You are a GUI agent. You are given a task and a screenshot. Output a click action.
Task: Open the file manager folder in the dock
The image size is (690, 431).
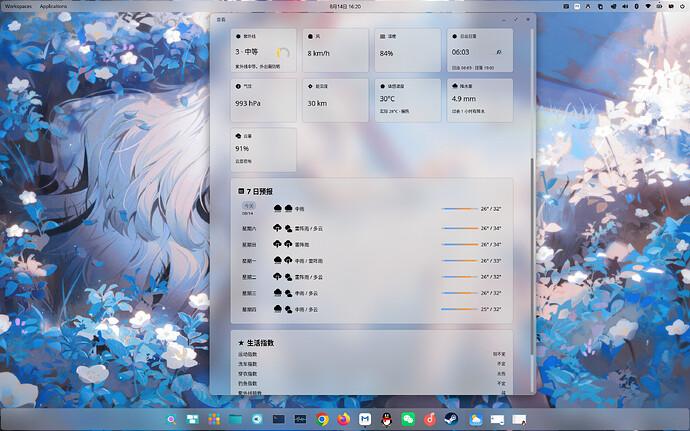coord(235,420)
